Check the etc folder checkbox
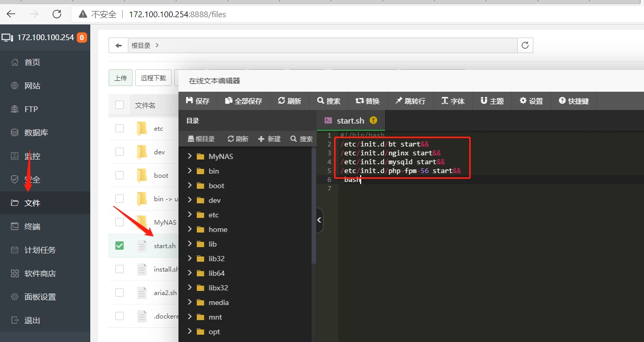The width and height of the screenshot is (644, 342). (x=120, y=128)
